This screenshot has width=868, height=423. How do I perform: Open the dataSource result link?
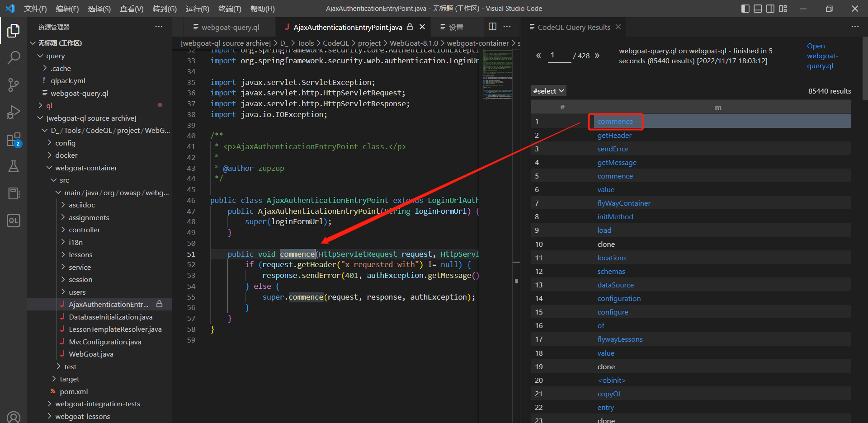coord(615,285)
